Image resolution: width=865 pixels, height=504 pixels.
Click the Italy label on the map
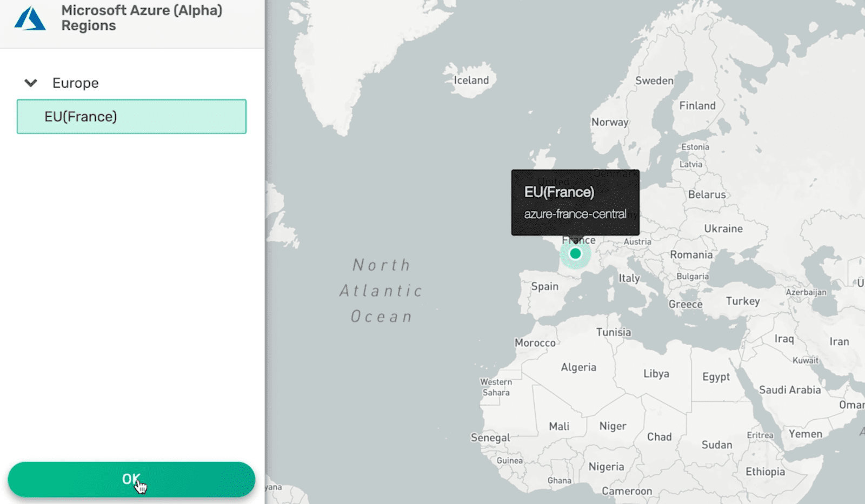629,278
